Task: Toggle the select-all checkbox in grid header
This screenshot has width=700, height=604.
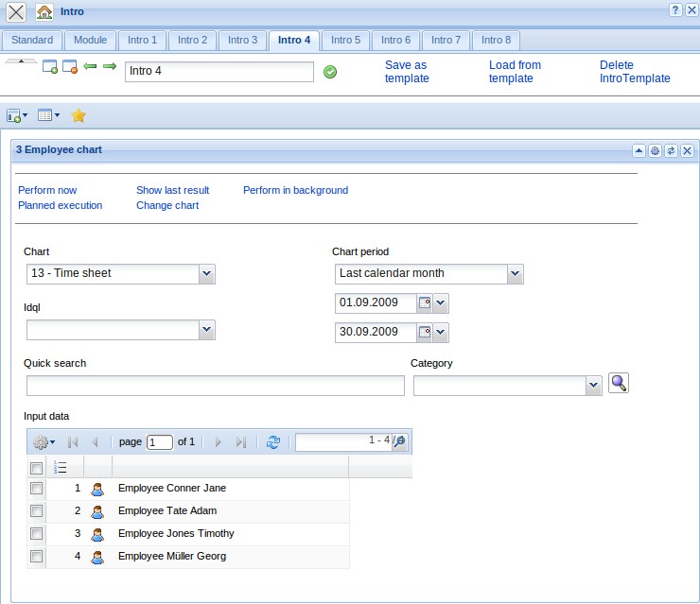Action: coord(37,468)
